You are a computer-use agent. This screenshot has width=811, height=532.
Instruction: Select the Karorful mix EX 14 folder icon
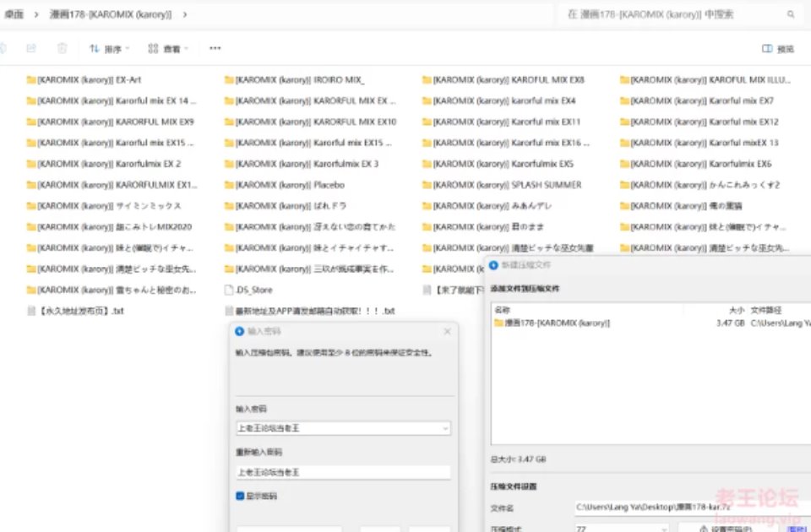coord(31,100)
